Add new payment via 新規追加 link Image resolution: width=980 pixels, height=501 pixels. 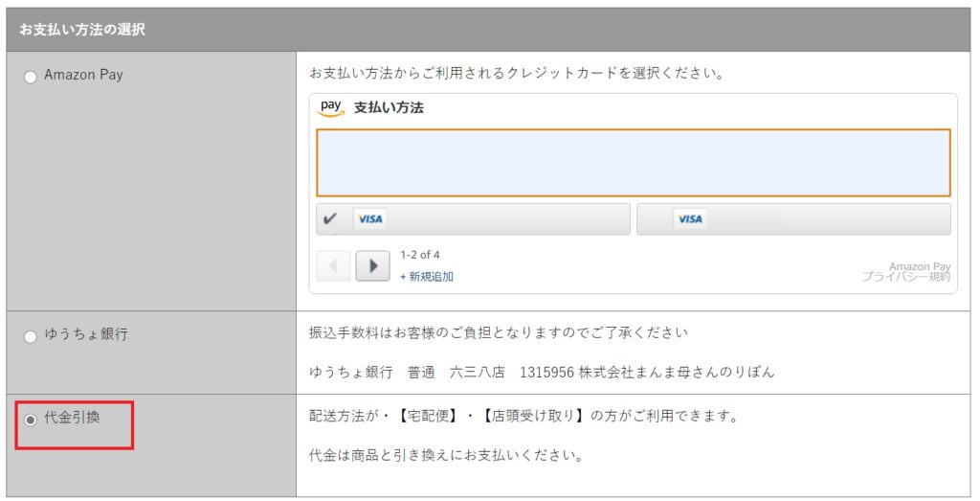tap(427, 277)
